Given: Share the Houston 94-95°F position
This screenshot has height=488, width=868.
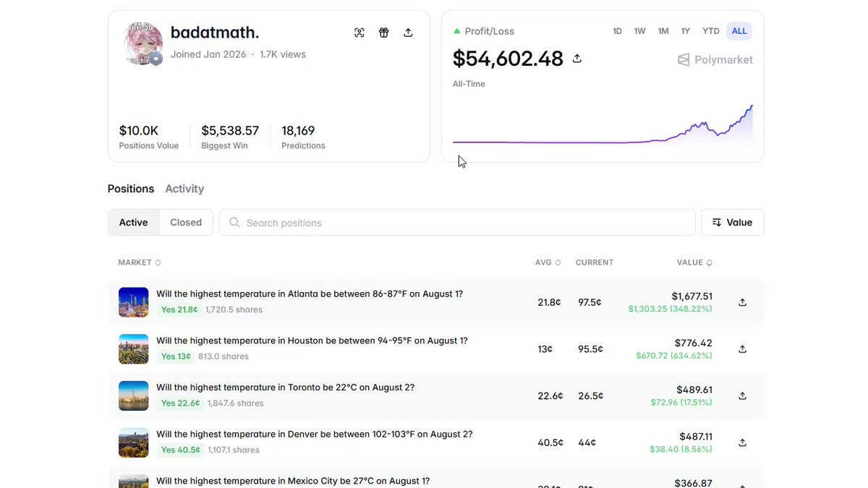Looking at the screenshot, I should coord(742,349).
